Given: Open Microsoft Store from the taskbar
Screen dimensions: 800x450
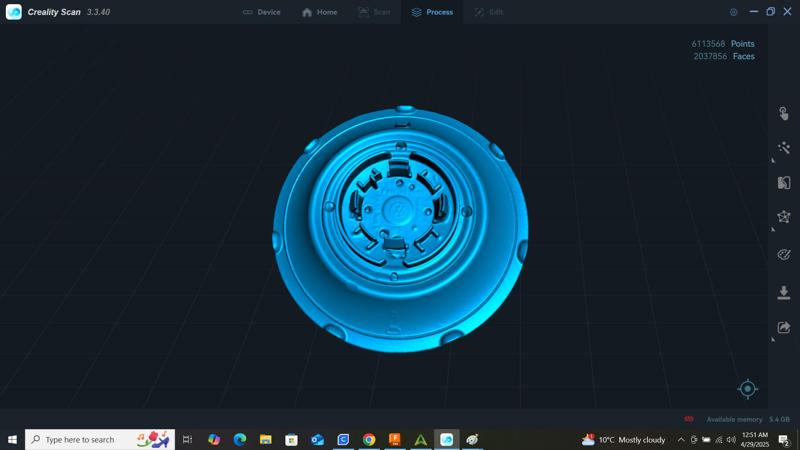Looking at the screenshot, I should coord(291,439).
